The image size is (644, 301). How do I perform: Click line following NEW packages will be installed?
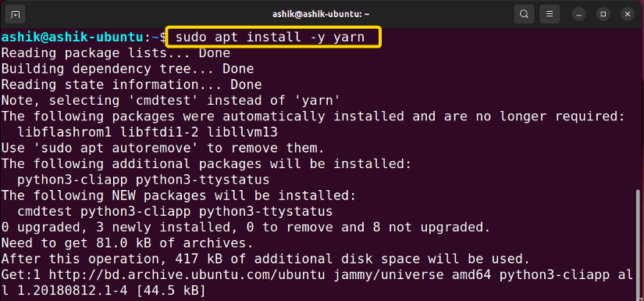[x=179, y=195]
